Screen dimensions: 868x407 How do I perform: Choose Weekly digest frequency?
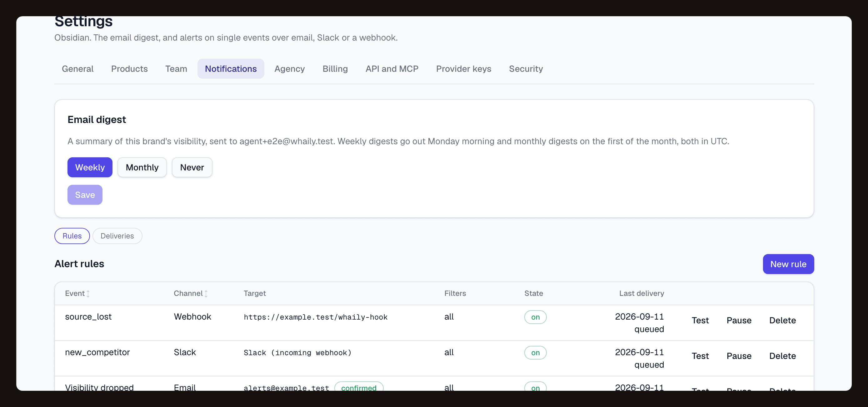point(90,167)
